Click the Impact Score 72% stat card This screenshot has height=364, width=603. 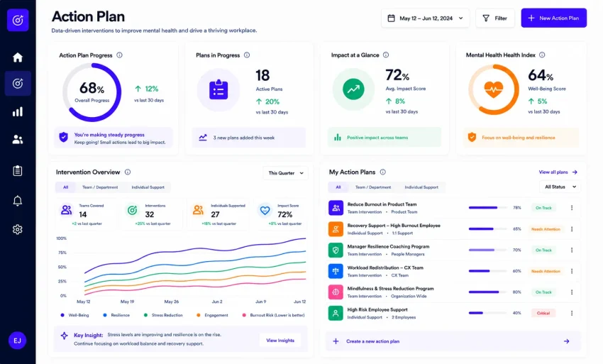(x=281, y=214)
